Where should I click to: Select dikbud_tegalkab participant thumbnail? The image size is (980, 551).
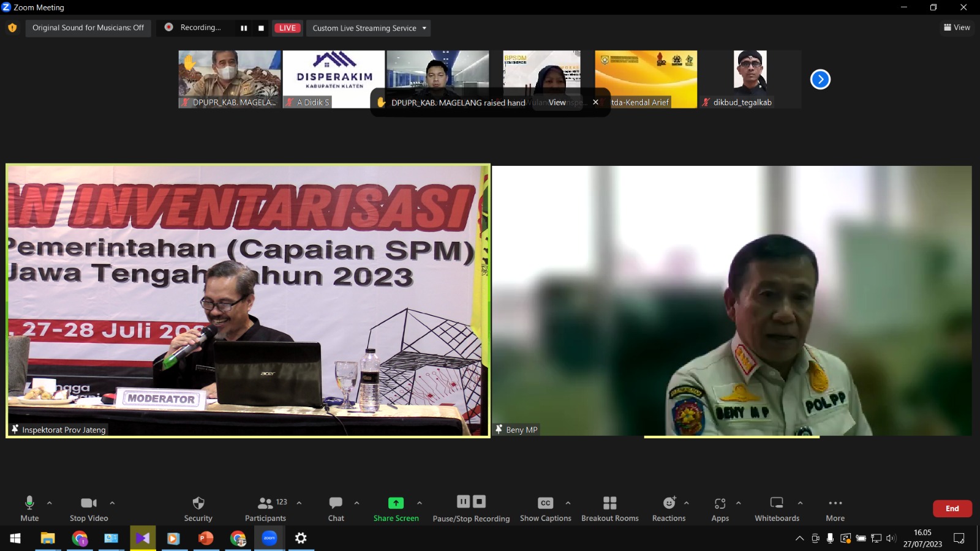[x=750, y=80]
